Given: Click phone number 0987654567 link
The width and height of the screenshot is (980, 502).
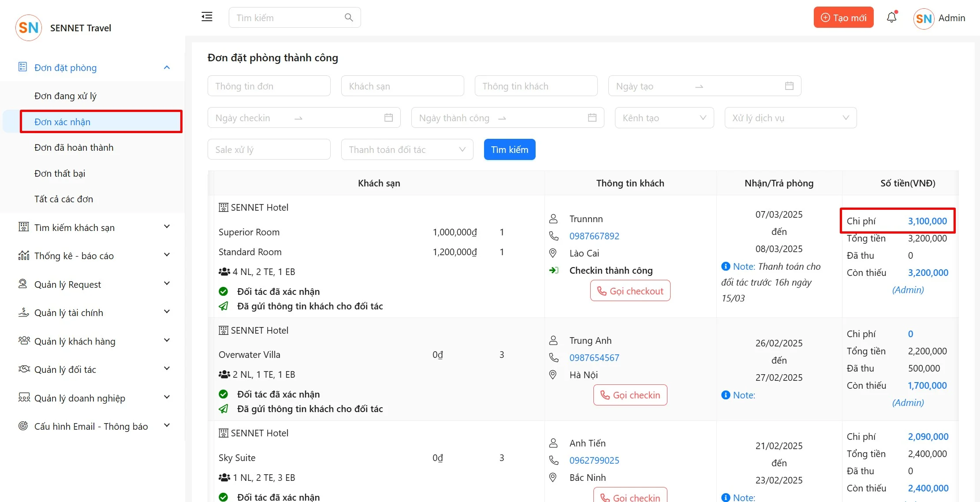Looking at the screenshot, I should pos(594,357).
